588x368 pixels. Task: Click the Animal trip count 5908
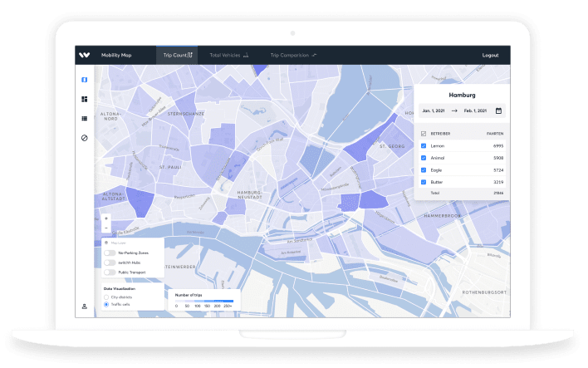point(498,158)
